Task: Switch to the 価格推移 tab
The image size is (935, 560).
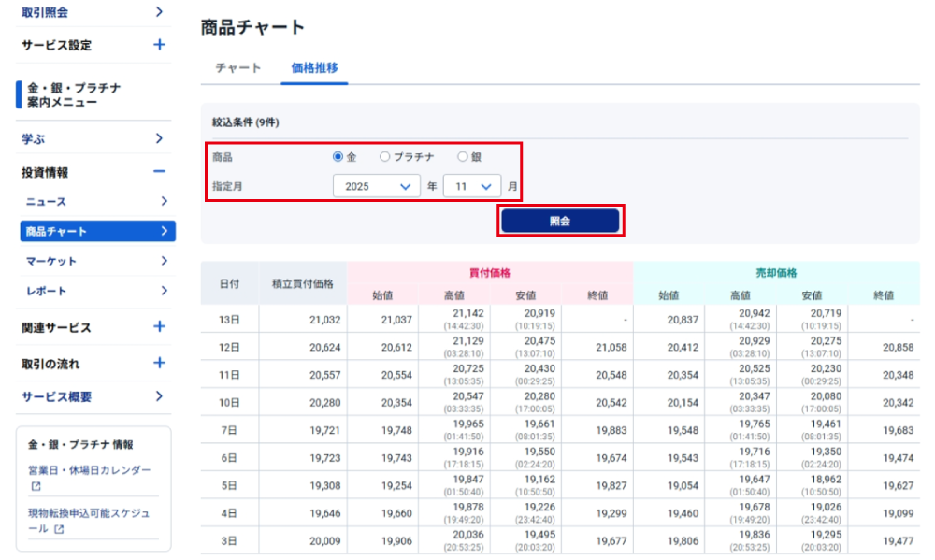Action: (314, 68)
